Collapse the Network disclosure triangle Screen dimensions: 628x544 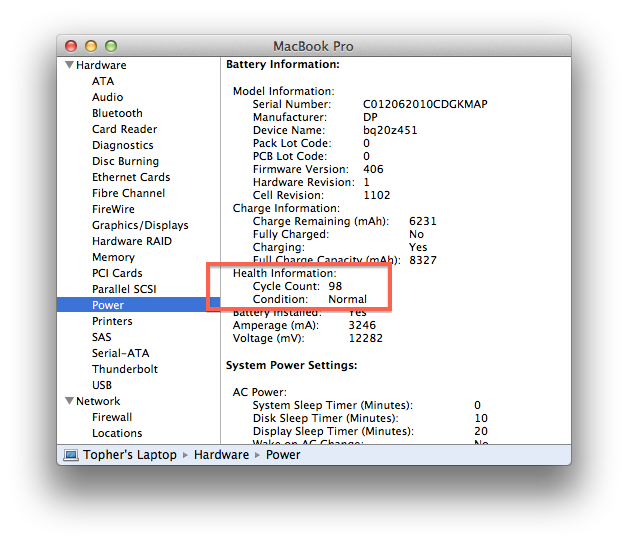[x=69, y=401]
